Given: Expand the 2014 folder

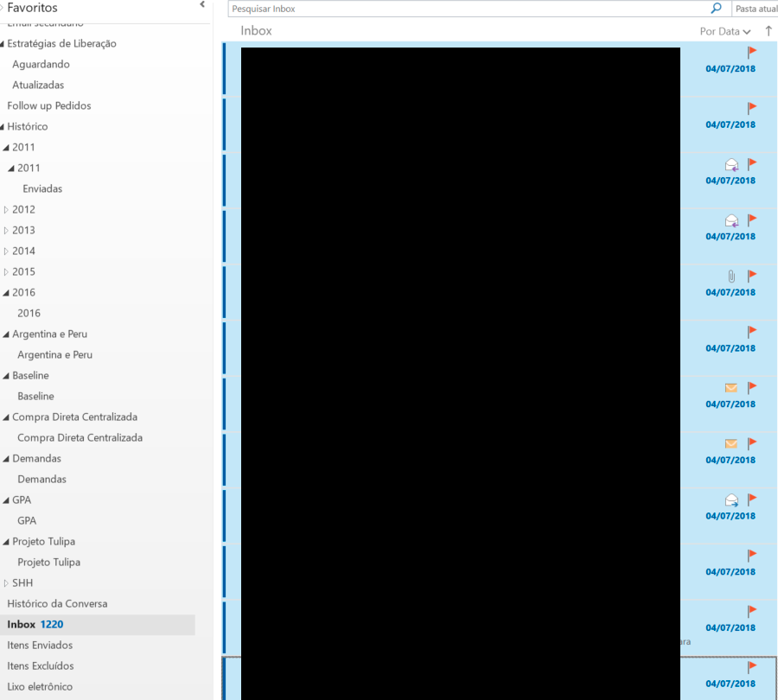Looking at the screenshot, I should pyautogui.click(x=6, y=251).
